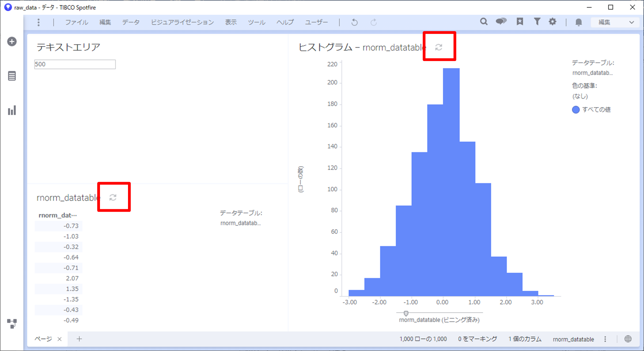
Task: Open the 編集 menu
Action: pos(105,22)
